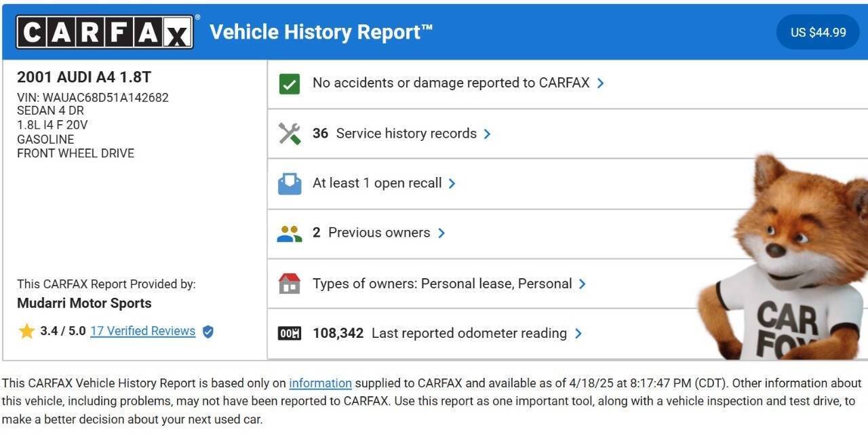Expand the open recall chevron arrow
The width and height of the screenshot is (868, 445).
452,184
